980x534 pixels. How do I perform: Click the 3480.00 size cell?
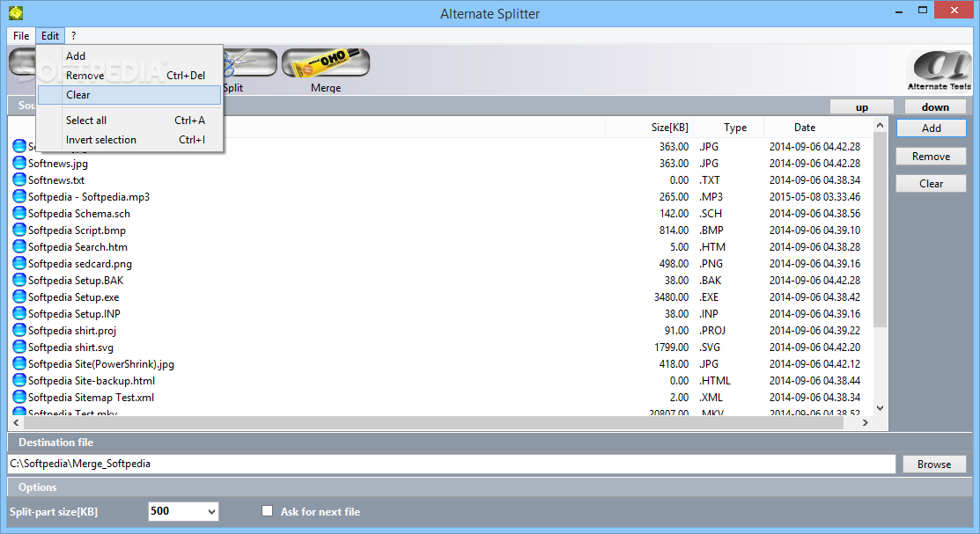(671, 297)
